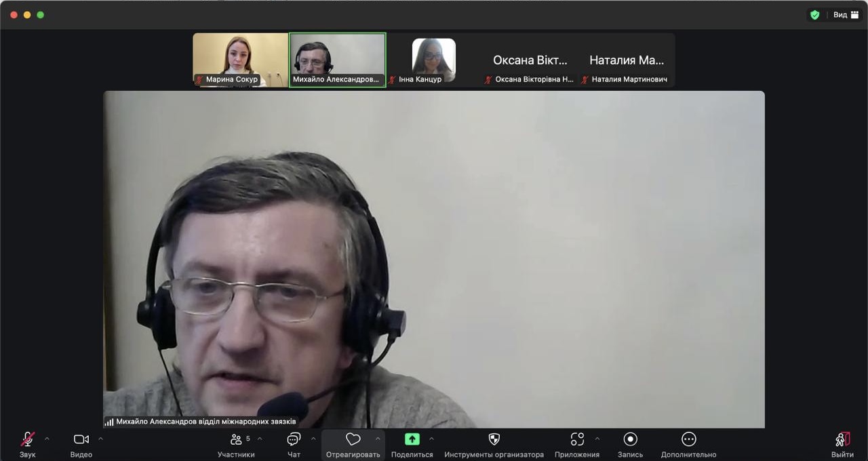Image resolution: width=868 pixels, height=461 pixels.
Task: Expand audio options arrow next to Звук
Action: [47, 439]
